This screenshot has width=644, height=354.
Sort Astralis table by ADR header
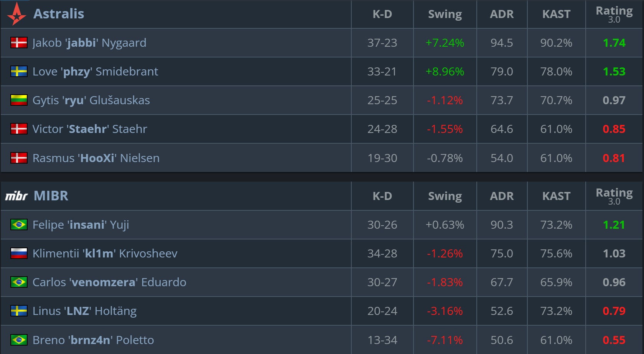coord(502,14)
